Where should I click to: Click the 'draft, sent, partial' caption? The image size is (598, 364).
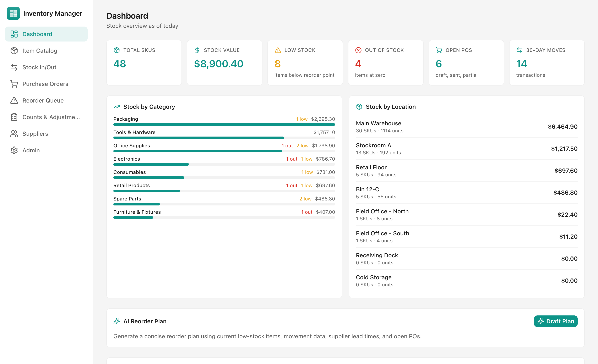tap(457, 75)
